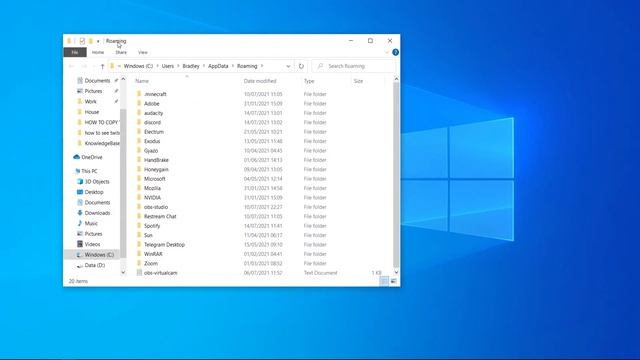Open the Work folder in sidebar
The height and width of the screenshot is (360, 640).
91,102
